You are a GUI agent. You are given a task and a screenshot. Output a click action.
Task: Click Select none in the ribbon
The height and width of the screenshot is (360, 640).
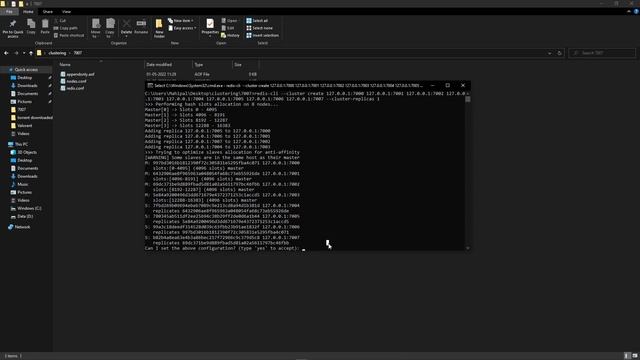coord(259,28)
